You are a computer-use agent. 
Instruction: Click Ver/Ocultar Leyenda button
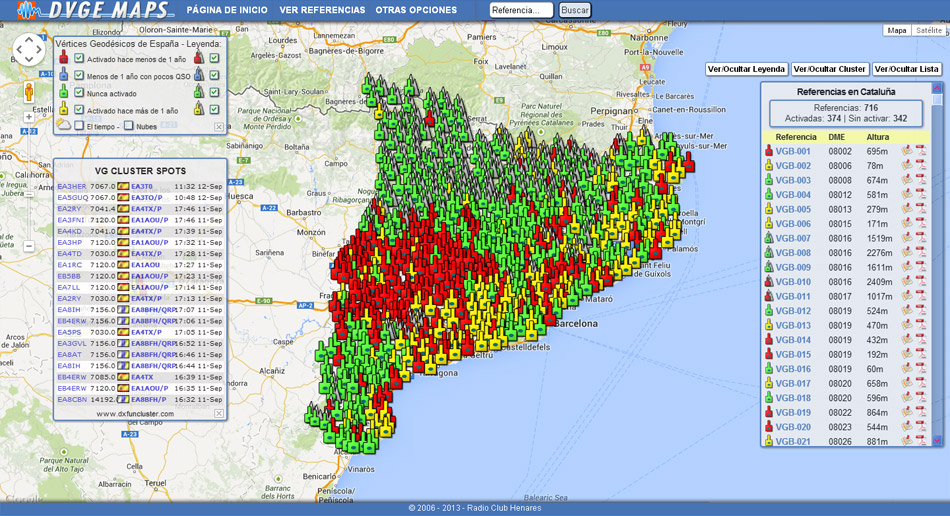point(746,69)
